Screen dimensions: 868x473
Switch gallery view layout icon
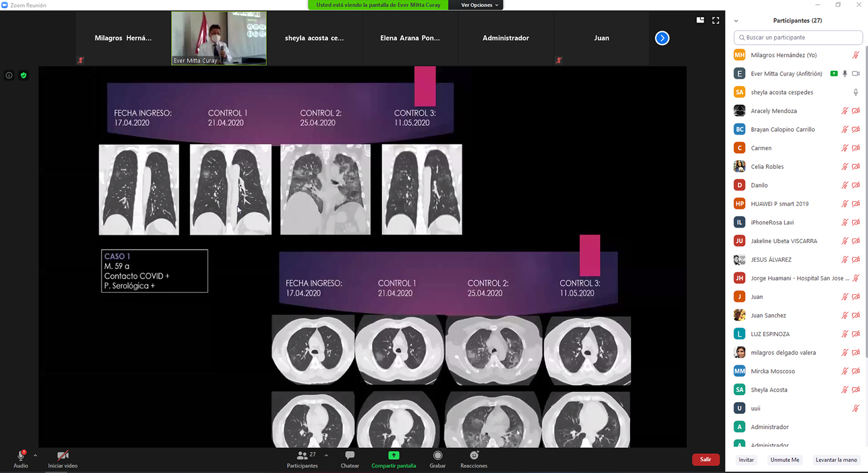(x=700, y=20)
